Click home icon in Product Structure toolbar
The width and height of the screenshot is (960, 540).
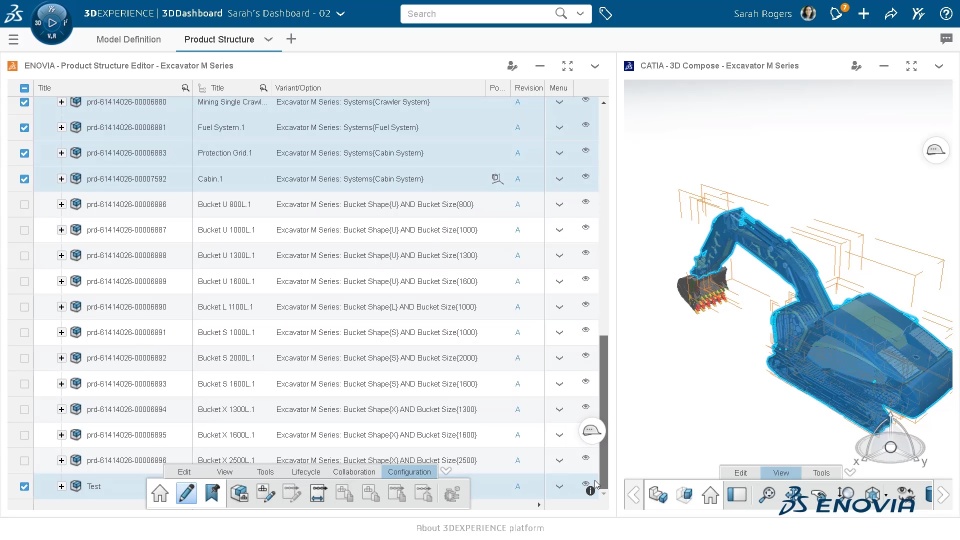click(x=160, y=493)
